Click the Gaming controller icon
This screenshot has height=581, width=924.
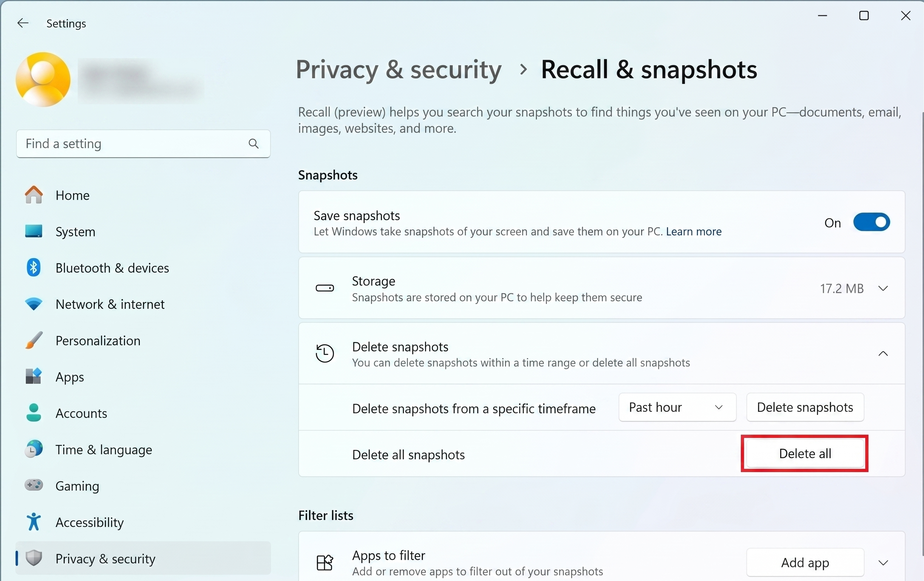(x=33, y=486)
